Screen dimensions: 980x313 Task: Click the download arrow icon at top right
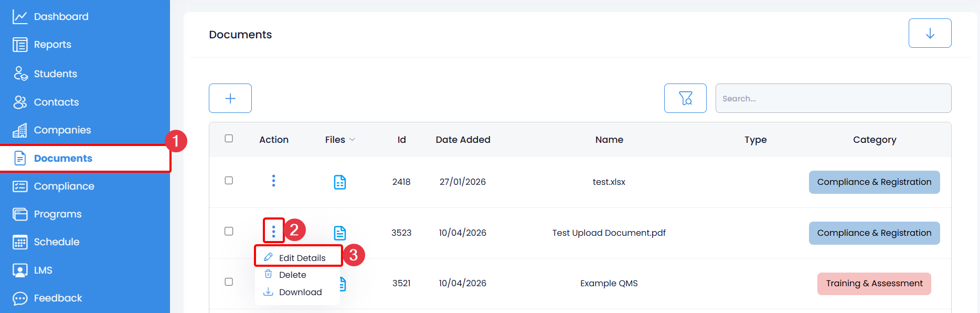pyautogui.click(x=930, y=33)
